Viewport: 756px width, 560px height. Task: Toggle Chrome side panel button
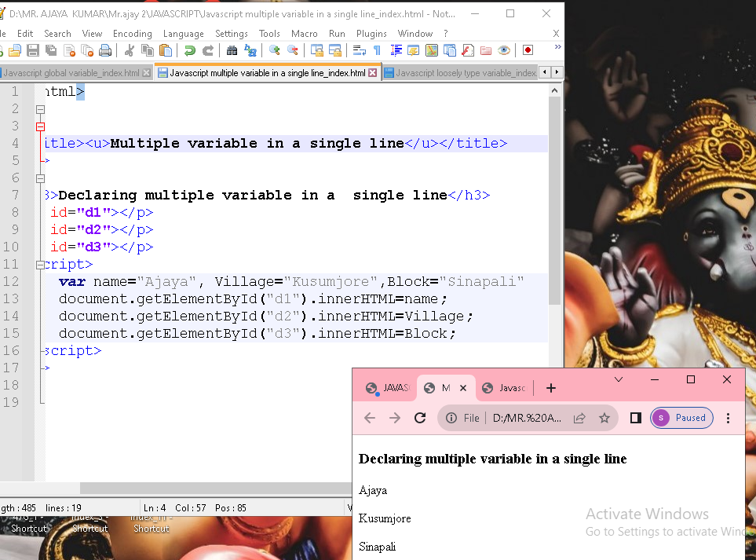pyautogui.click(x=636, y=418)
